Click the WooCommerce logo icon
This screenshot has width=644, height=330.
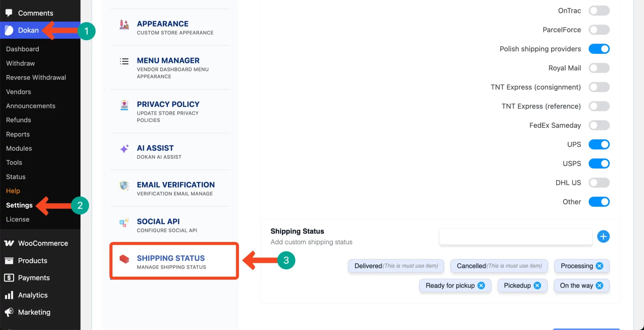[9, 243]
